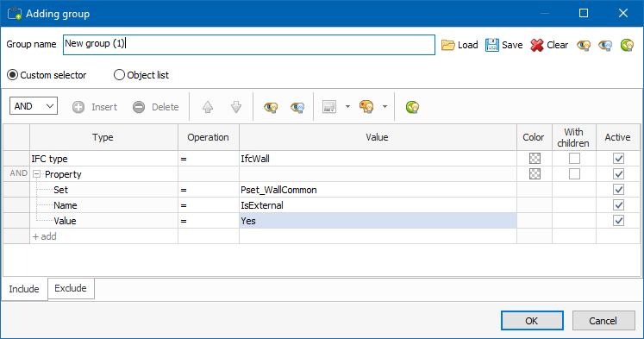Click color swatch of IFC type row
644x339 pixels.
[x=535, y=158]
